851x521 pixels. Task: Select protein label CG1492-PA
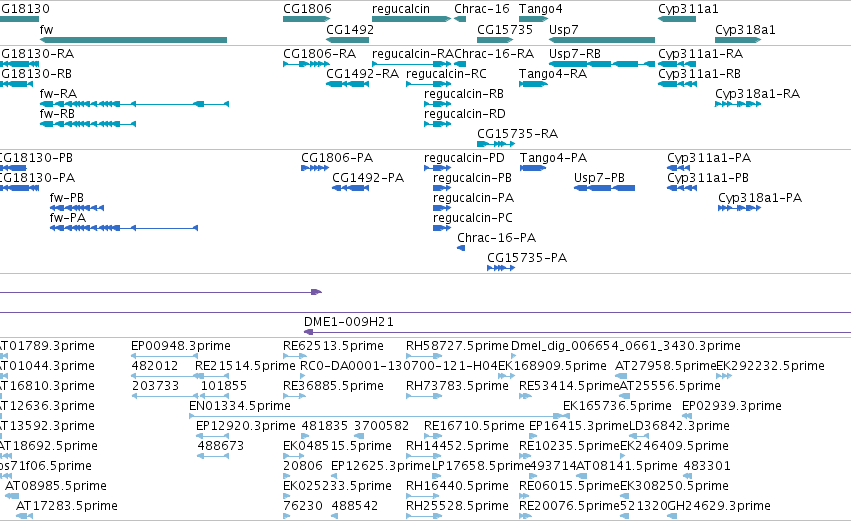[x=368, y=178]
